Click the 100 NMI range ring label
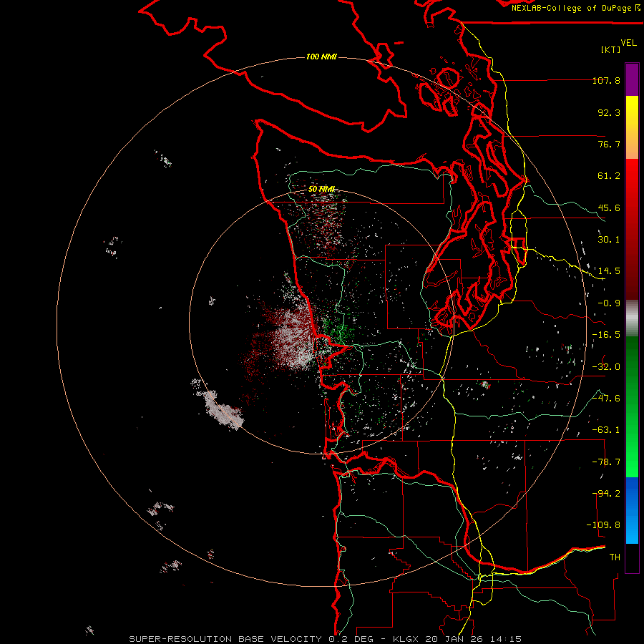 tap(321, 57)
